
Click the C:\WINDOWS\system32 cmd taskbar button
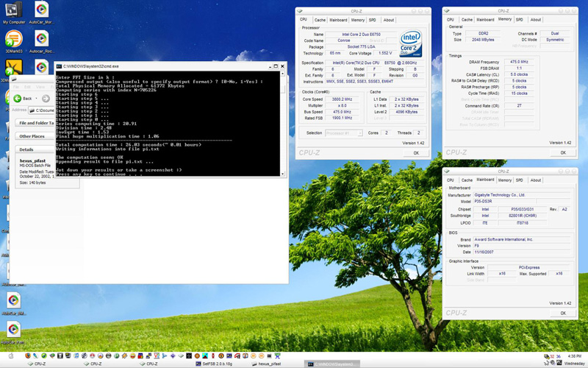[332, 364]
